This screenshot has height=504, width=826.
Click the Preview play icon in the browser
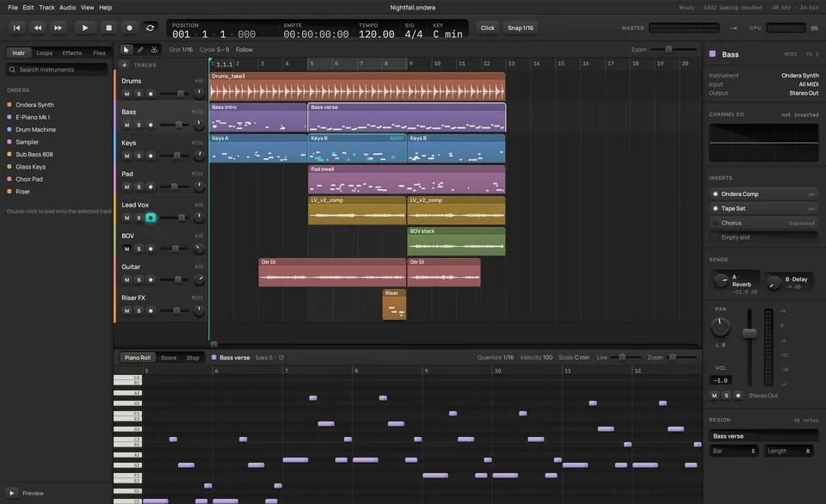tap(11, 493)
